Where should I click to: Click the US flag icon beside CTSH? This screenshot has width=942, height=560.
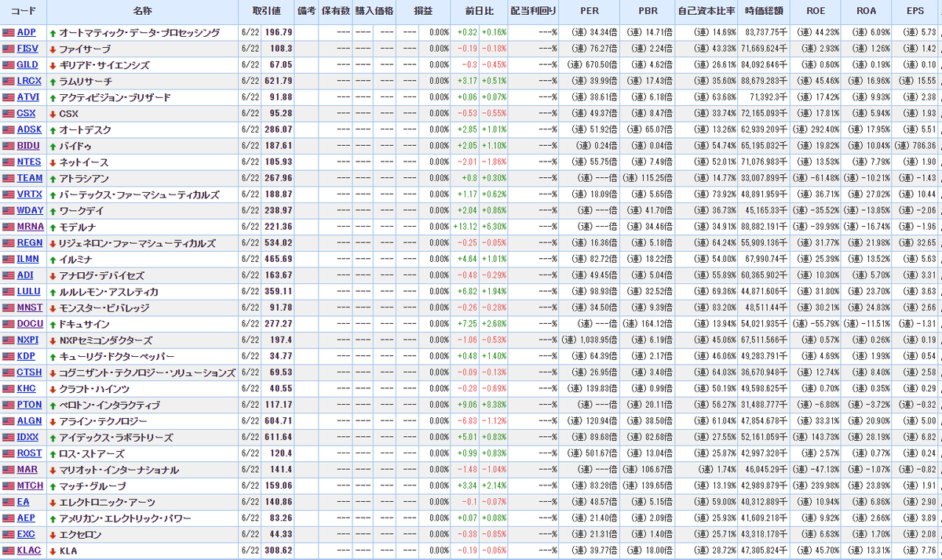tap(9, 373)
